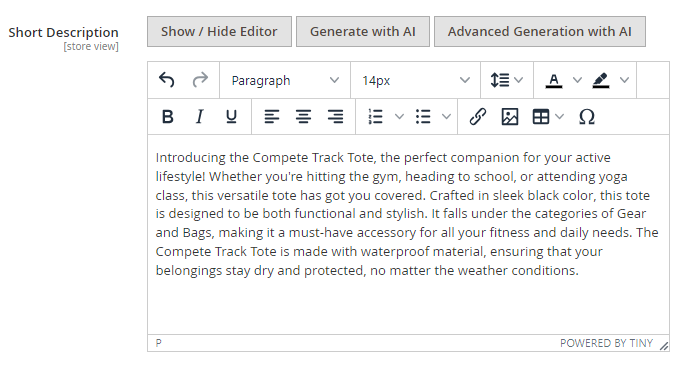Click the editor resize handle
Viewport: 685px width, 369px height.
coord(664,346)
